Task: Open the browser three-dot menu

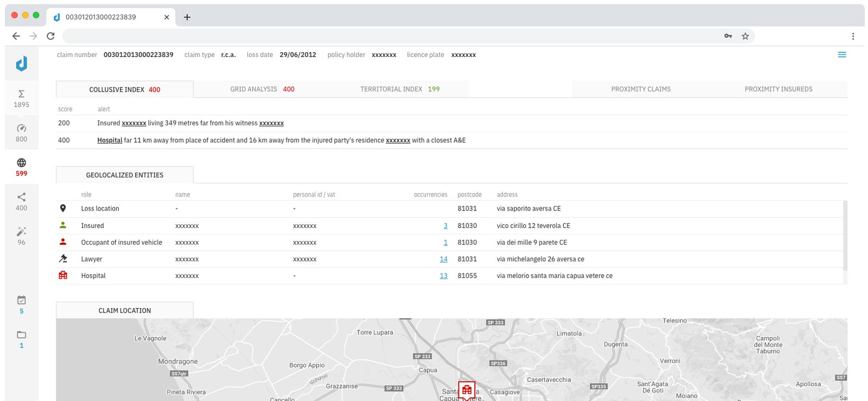Action: click(x=853, y=36)
